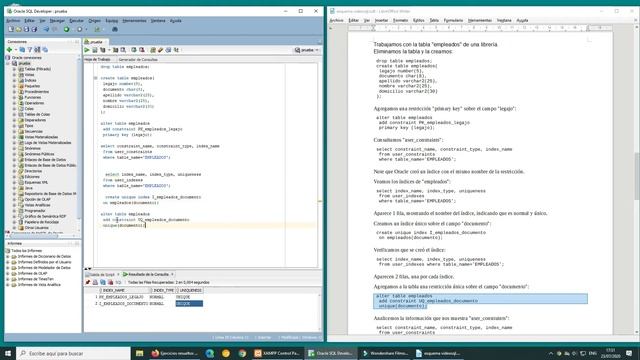Expand the Índices tree node
The height and width of the screenshot is (360, 640).
pyautogui.click(x=15, y=81)
